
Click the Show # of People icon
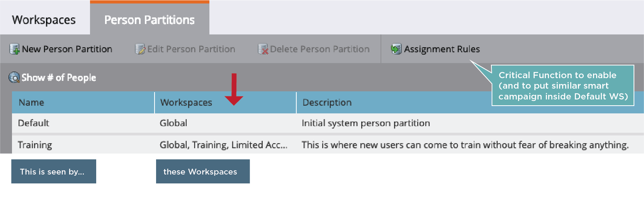coord(14,78)
